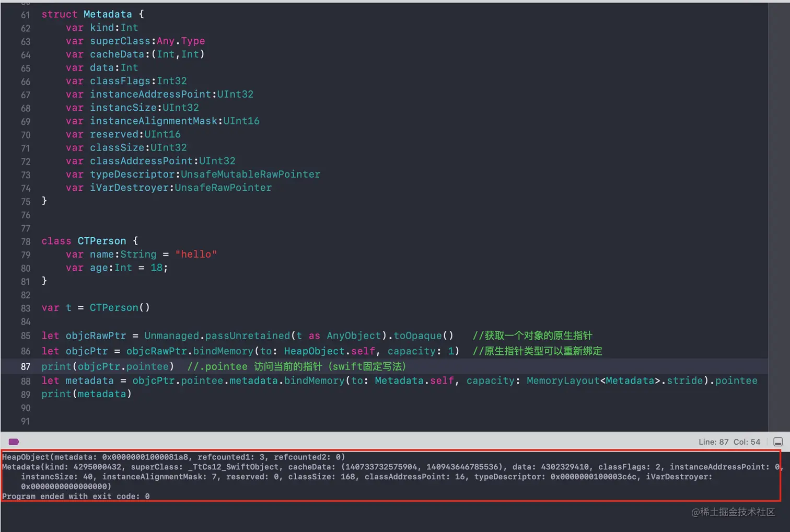Image resolution: width=790 pixels, height=532 pixels.
Task: Click the 'instancSize' property name
Action: point(123,108)
